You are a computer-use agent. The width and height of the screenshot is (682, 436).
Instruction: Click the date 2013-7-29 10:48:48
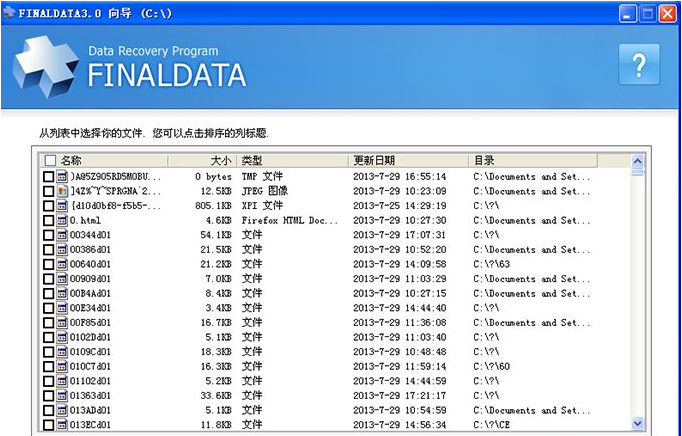pos(399,352)
